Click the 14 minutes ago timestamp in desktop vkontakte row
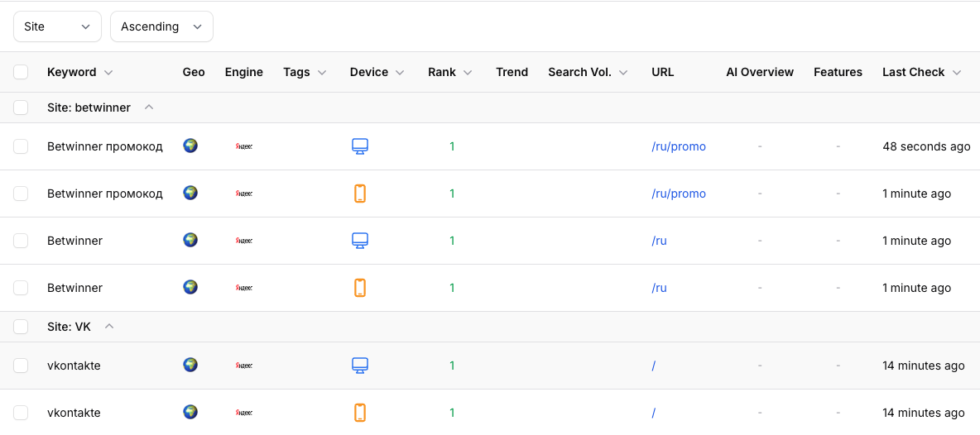Viewport: 980px width, 435px height. [x=924, y=366]
